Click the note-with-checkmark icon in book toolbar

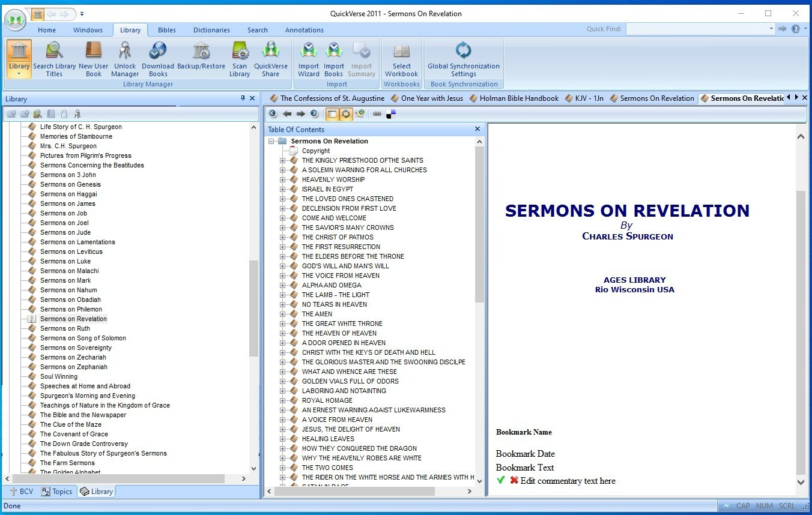tap(360, 113)
